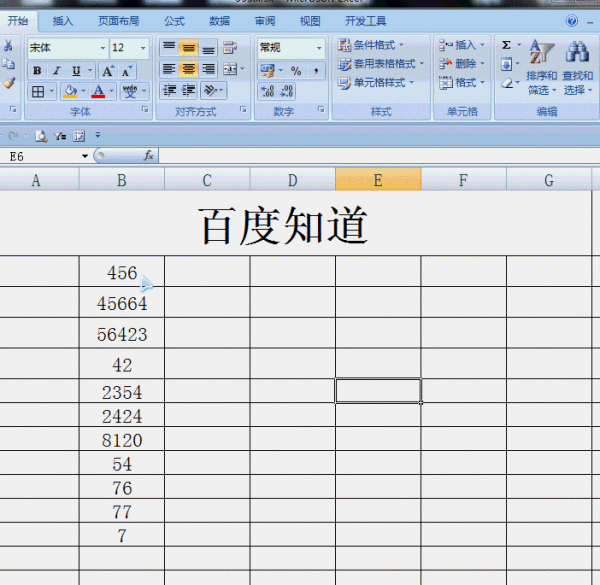Click the Clear eraser icon
Screen dimensions: 600x585
pyautogui.click(x=507, y=83)
